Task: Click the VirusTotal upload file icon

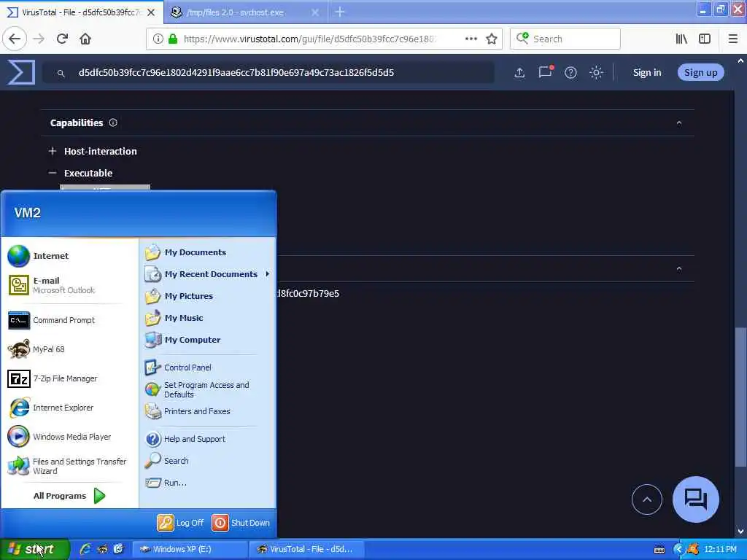Action: click(x=519, y=72)
